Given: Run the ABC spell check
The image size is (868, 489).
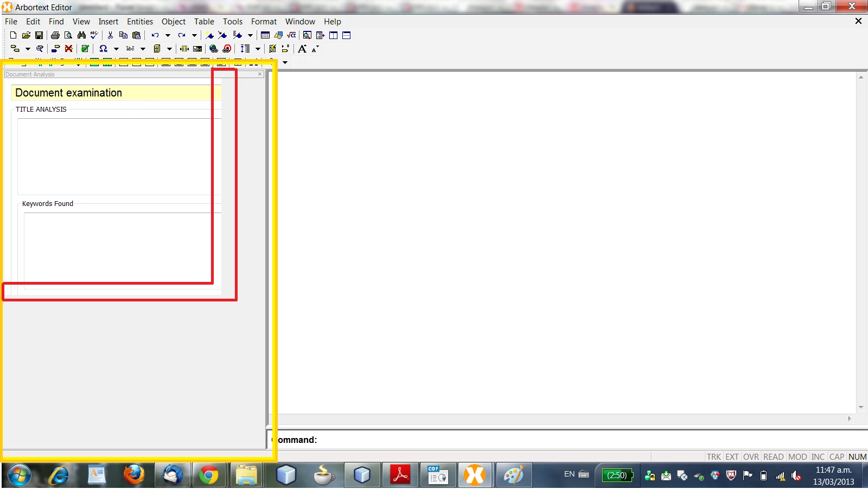Looking at the screenshot, I should [x=94, y=35].
